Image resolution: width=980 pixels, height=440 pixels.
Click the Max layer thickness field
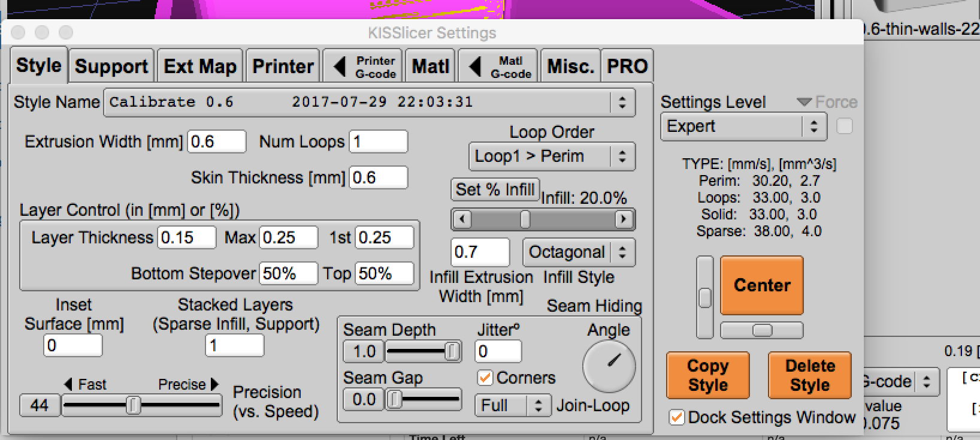pyautogui.click(x=289, y=238)
